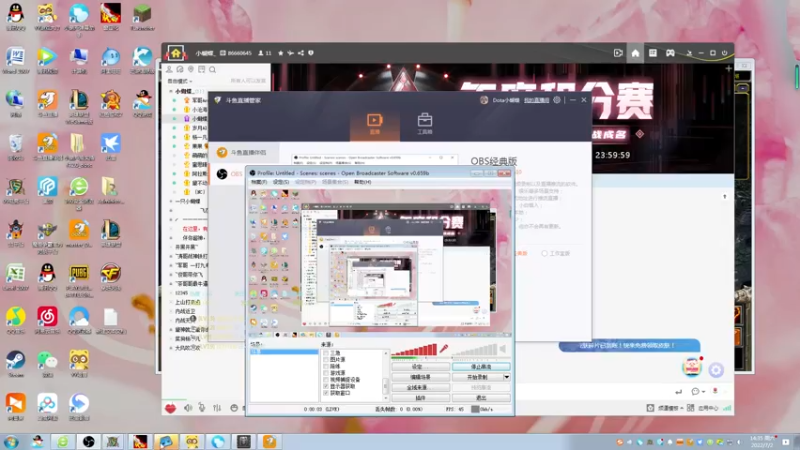This screenshot has height=450, width=800.
Task: Click the share icon in YY title bar
Action: pyautogui.click(x=301, y=53)
